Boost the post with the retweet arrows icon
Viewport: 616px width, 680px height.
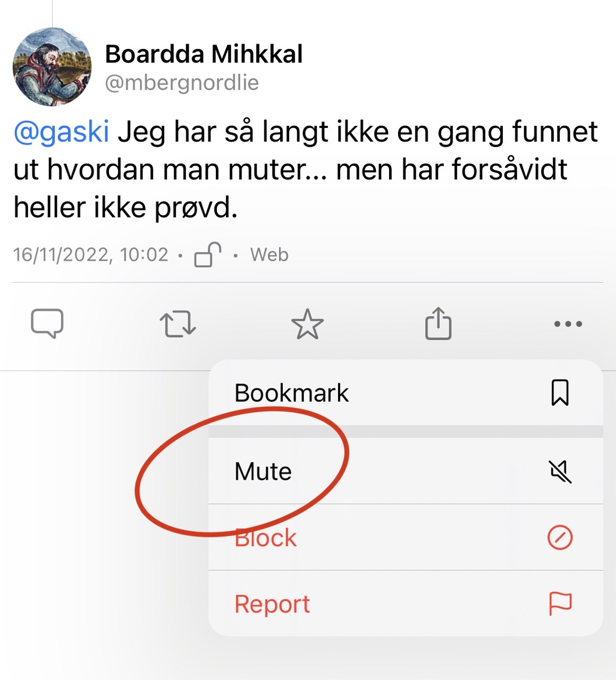(178, 324)
